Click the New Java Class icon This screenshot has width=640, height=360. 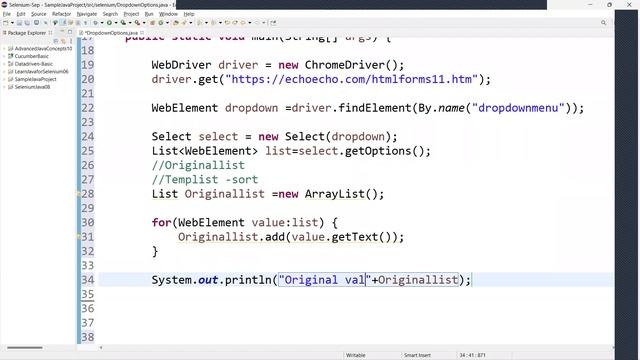click(x=161, y=23)
